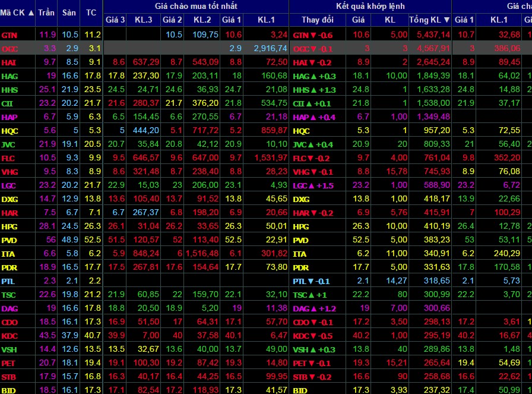The image size is (532, 394).
Task: Click the Tổng KL descending sort header
Action: pos(446,20)
